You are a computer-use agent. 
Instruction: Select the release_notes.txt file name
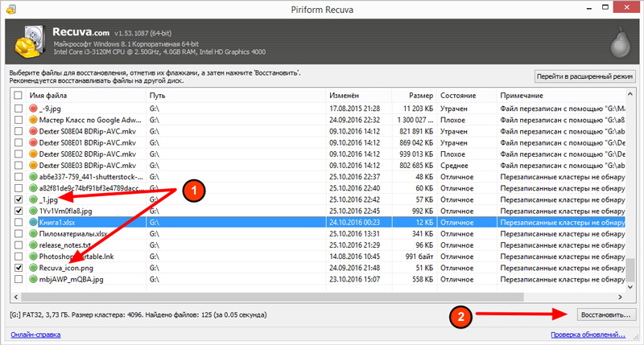65,245
